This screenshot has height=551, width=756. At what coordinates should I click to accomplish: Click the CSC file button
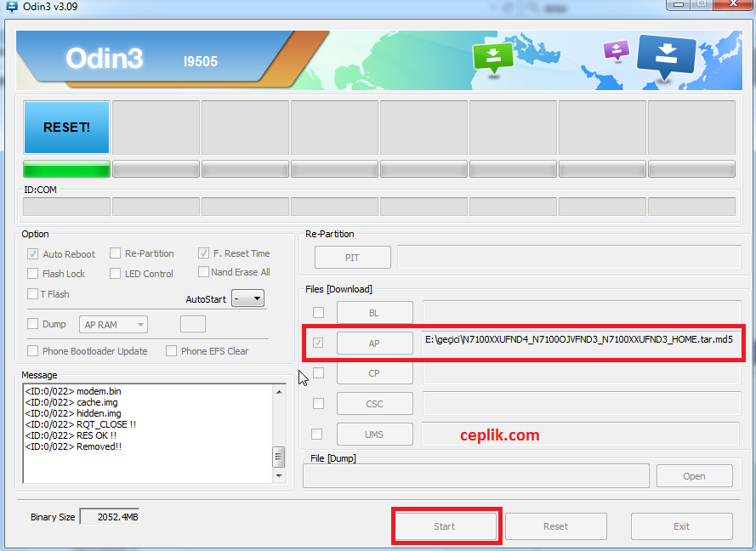point(375,404)
